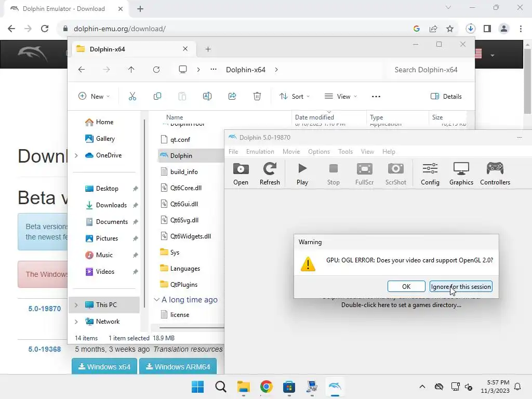This screenshot has height=399, width=532.
Task: Select the Dolphin application file
Action: click(191, 155)
